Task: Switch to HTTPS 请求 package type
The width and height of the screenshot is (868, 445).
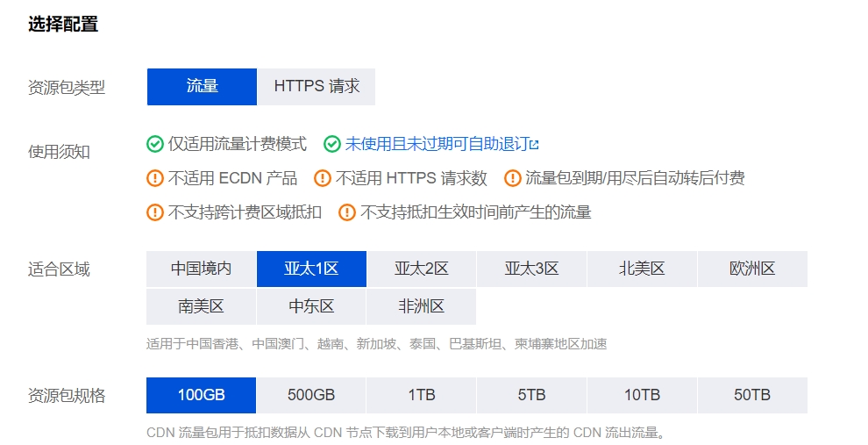Action: coord(317,87)
